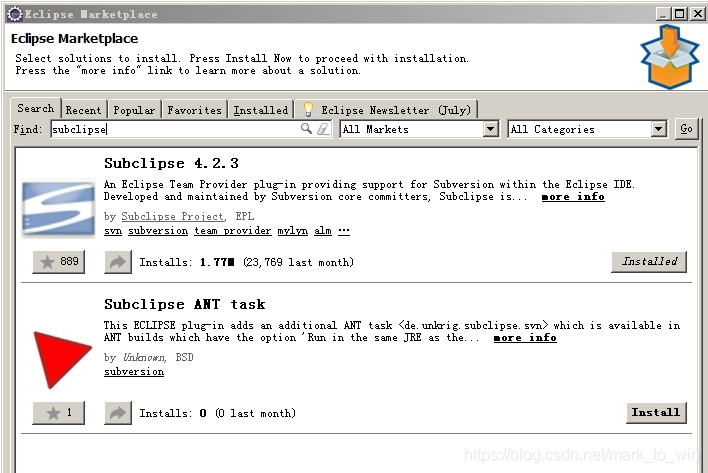
Task: Click the Go button
Action: [686, 129]
